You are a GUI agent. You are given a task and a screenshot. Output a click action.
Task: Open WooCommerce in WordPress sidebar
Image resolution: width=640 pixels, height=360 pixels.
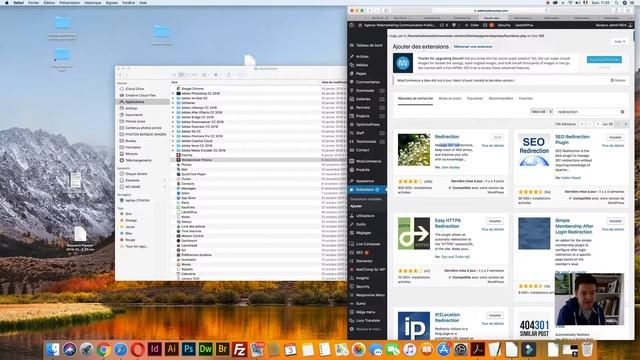tap(368, 161)
